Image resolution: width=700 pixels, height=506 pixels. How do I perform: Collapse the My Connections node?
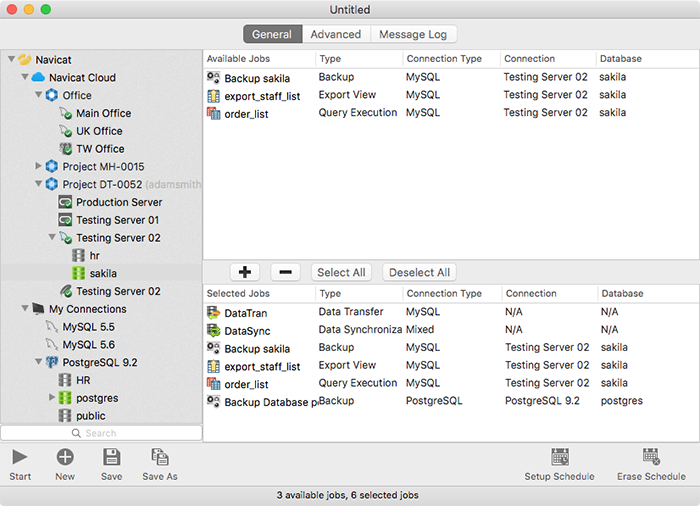pyautogui.click(x=25, y=308)
